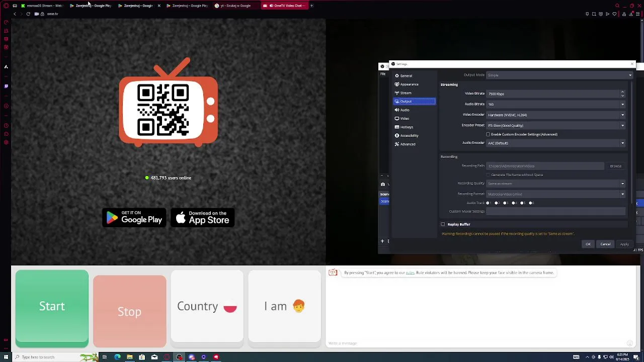644x362 pixels.
Task: Expand the Output Mode dropdown
Action: pos(559,75)
